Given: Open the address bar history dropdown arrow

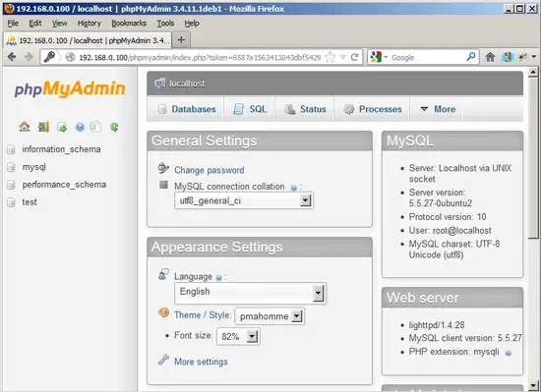Looking at the screenshot, I should [x=343, y=57].
